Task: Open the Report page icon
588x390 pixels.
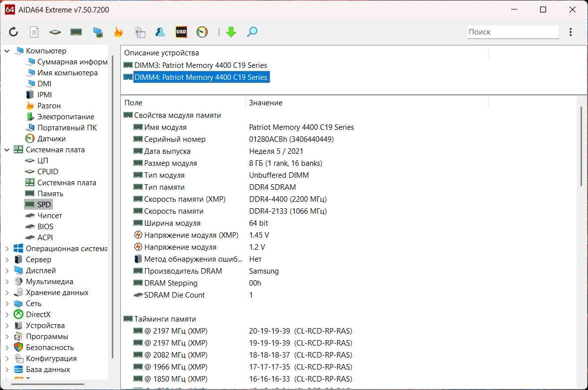Action: 34,32
